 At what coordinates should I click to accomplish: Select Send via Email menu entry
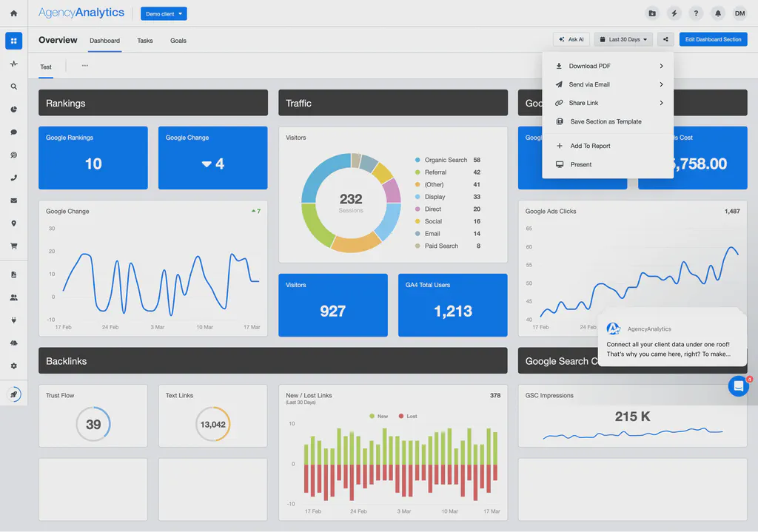click(590, 84)
